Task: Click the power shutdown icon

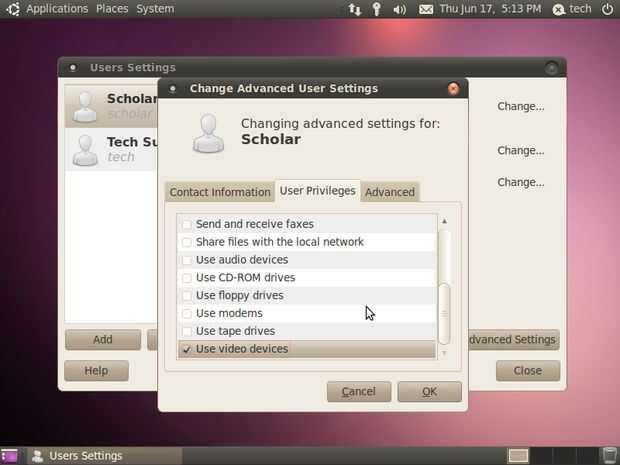Action: click(607, 9)
